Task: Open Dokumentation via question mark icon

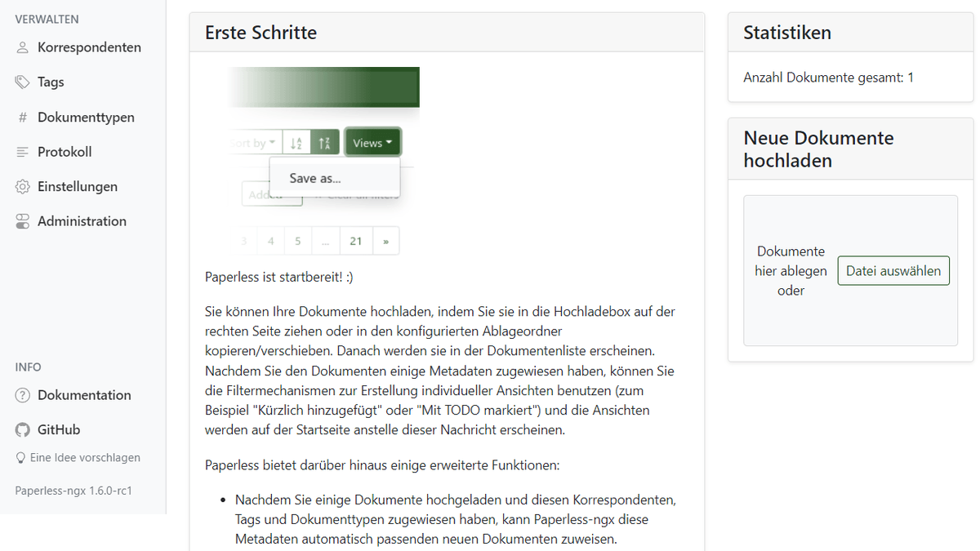Action: pos(22,395)
